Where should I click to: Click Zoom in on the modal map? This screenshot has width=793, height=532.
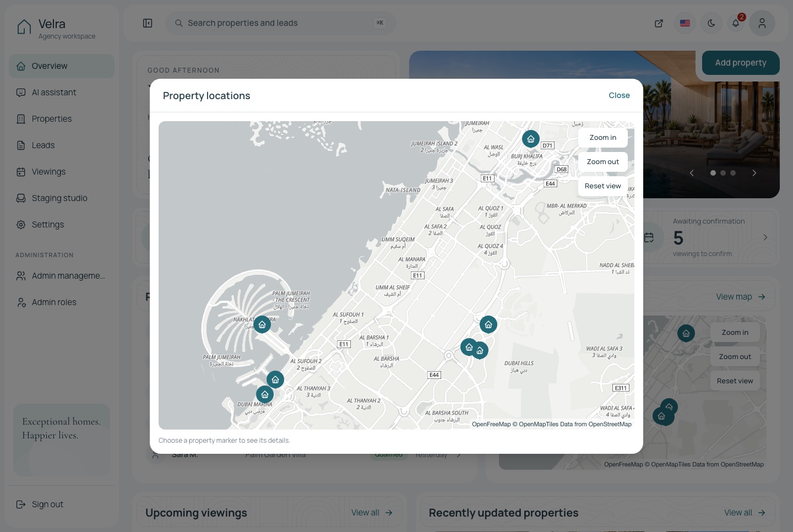(x=603, y=138)
